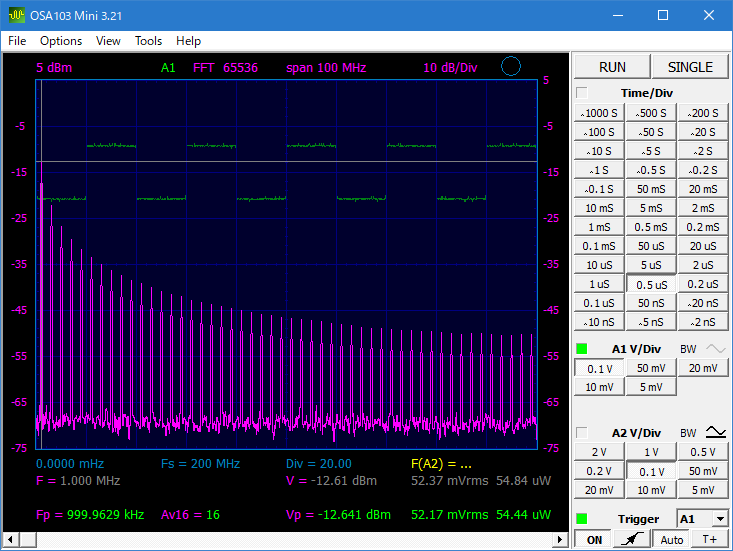733x551 pixels.
Task: Click the '10 dB/Div' scale label
Action: [x=450, y=68]
